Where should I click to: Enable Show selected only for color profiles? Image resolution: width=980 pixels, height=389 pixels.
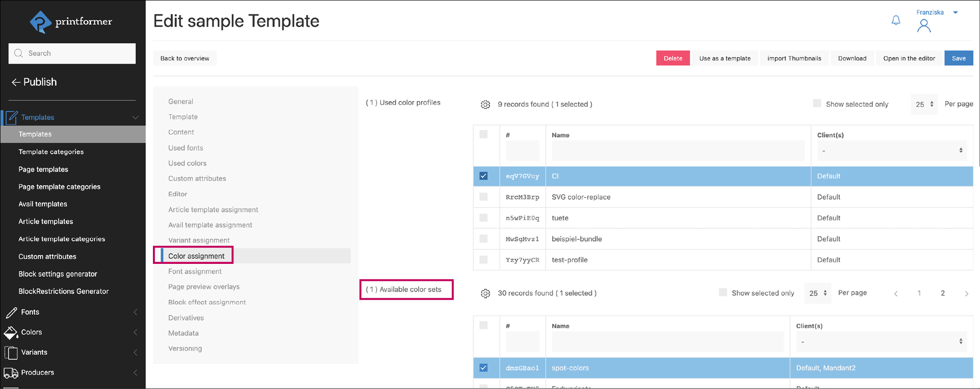(817, 103)
